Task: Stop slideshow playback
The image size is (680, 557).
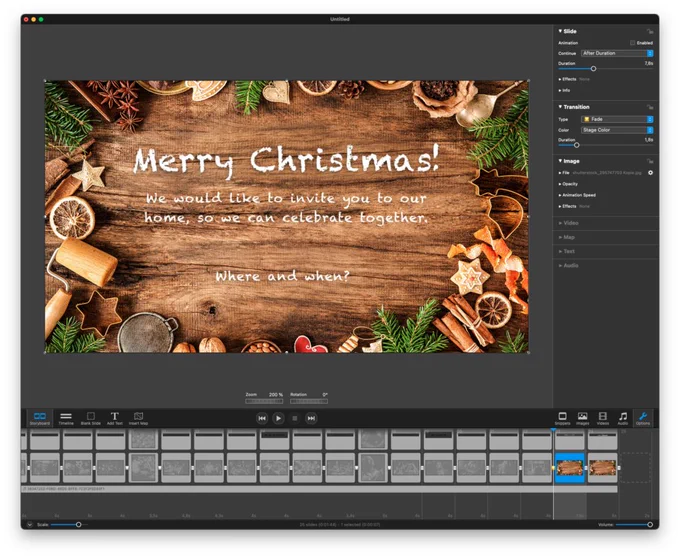Action: click(x=295, y=418)
